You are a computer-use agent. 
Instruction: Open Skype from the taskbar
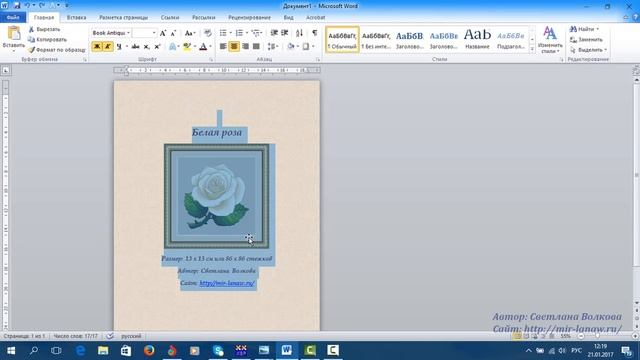(218, 350)
